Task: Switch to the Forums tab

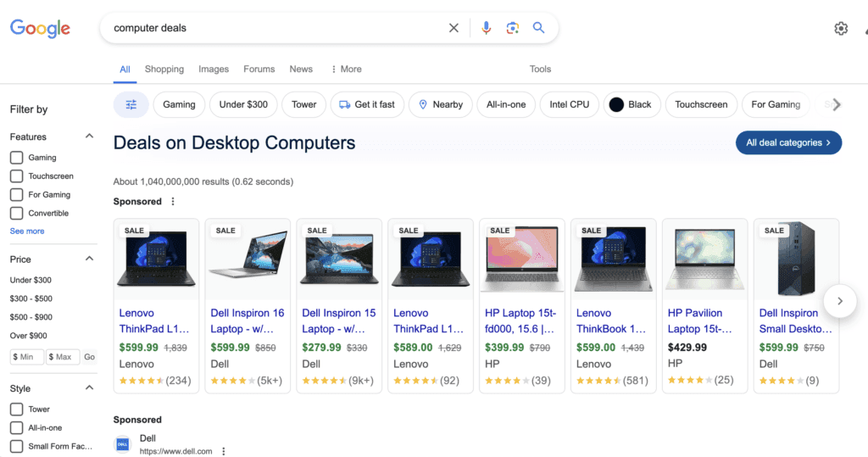Action: click(x=259, y=70)
